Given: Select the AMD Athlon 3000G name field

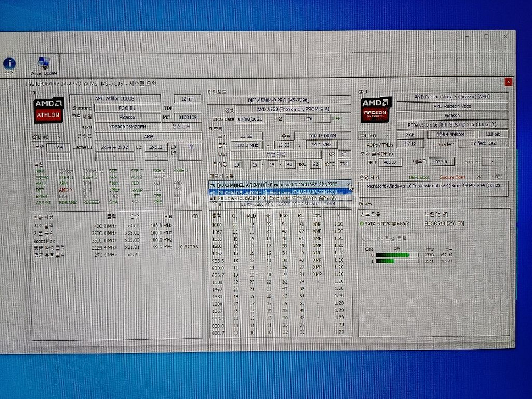Looking at the screenshot, I should (x=128, y=98).
